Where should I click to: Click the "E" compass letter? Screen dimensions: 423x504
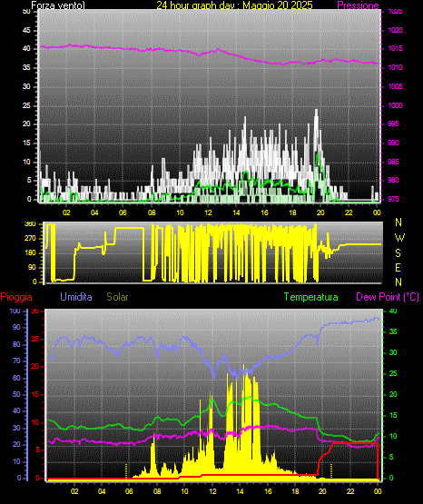(398, 268)
